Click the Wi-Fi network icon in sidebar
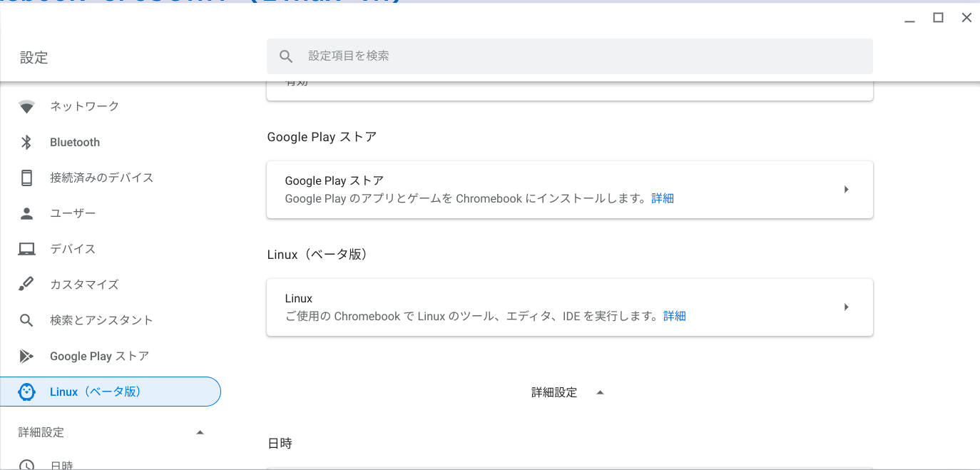 [26, 107]
